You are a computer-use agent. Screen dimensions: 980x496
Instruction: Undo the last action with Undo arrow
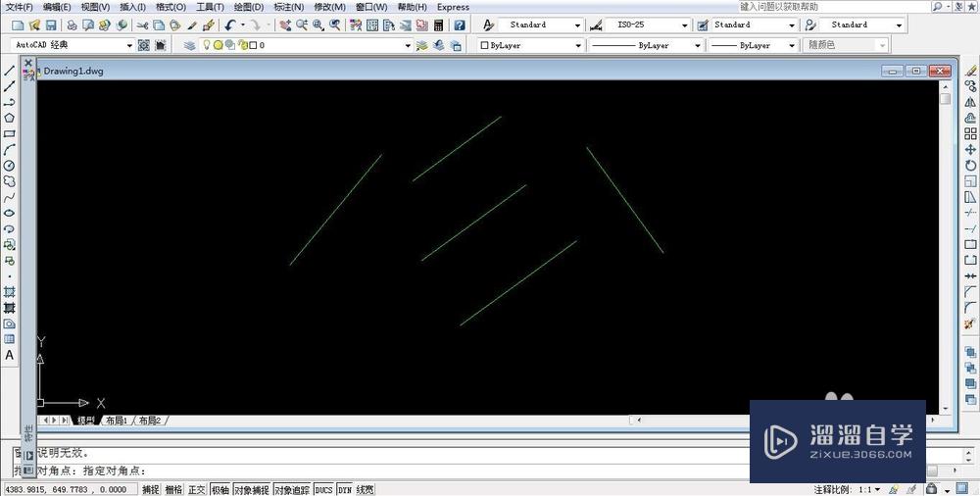[229, 25]
